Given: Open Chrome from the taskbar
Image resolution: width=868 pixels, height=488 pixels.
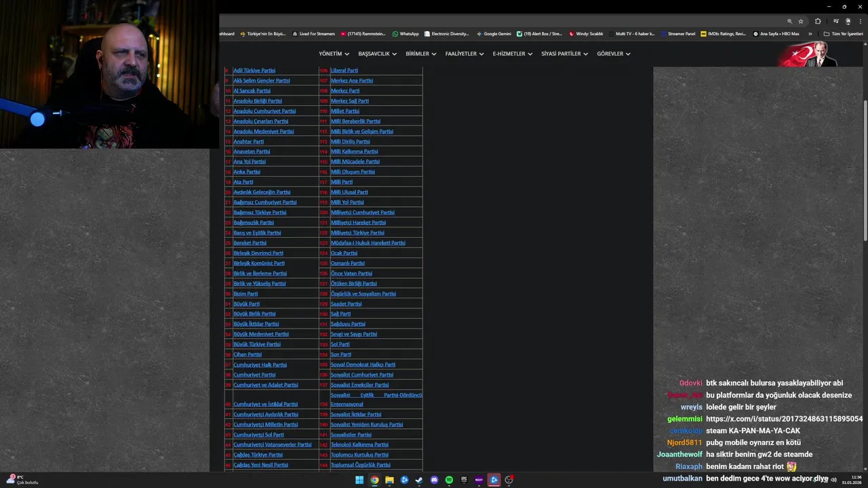Looking at the screenshot, I should [x=374, y=480].
